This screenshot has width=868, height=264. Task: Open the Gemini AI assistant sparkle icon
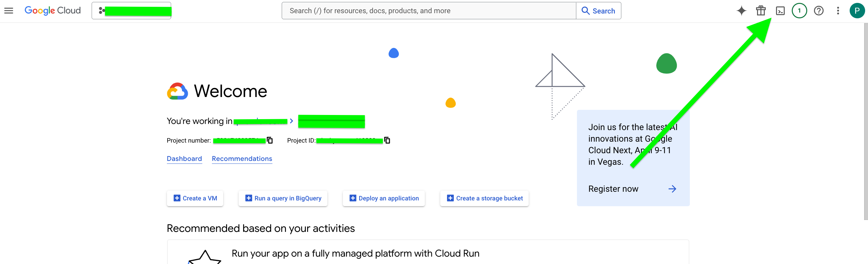click(741, 11)
